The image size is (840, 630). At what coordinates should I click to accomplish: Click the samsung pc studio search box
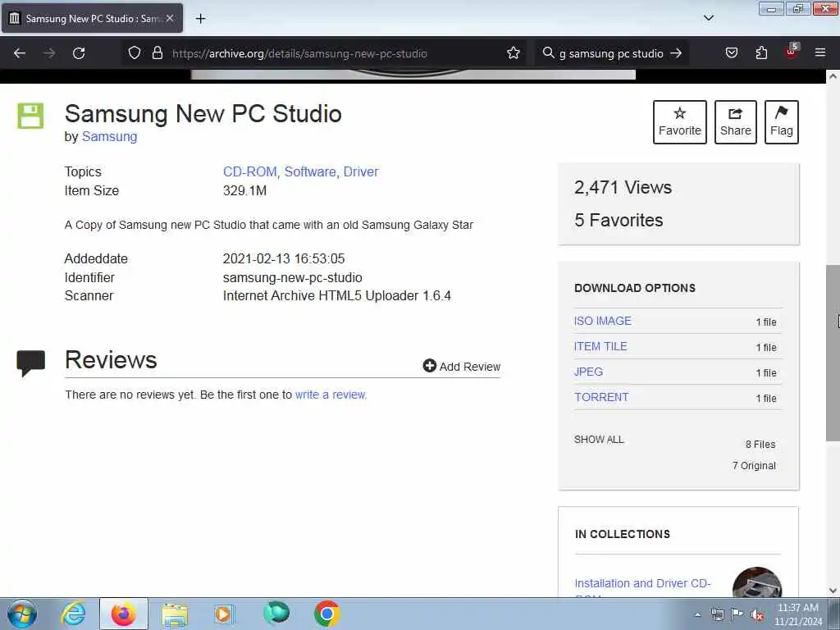(610, 53)
